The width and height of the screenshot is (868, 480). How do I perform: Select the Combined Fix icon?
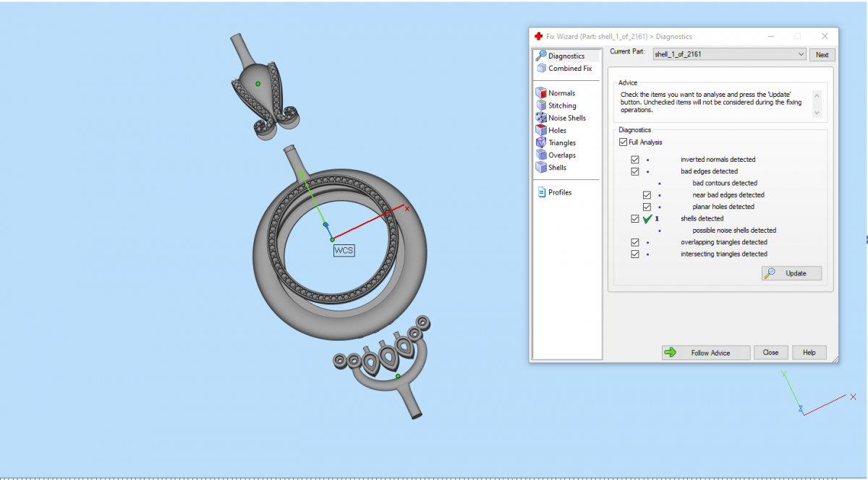pos(541,69)
